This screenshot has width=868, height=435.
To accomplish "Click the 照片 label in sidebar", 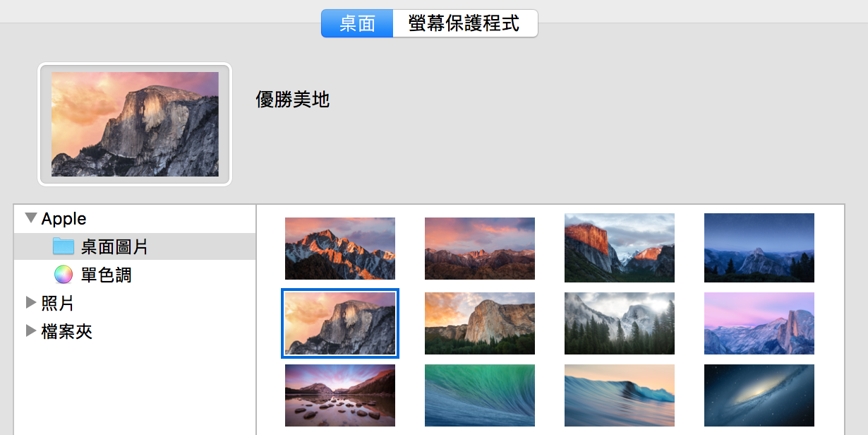I will click(x=58, y=304).
